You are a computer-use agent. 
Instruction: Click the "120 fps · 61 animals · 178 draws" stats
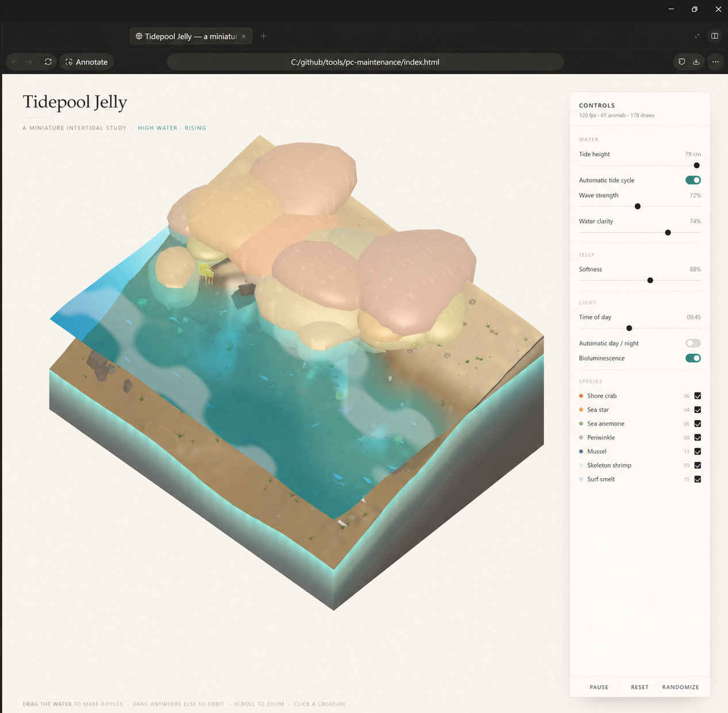point(617,115)
